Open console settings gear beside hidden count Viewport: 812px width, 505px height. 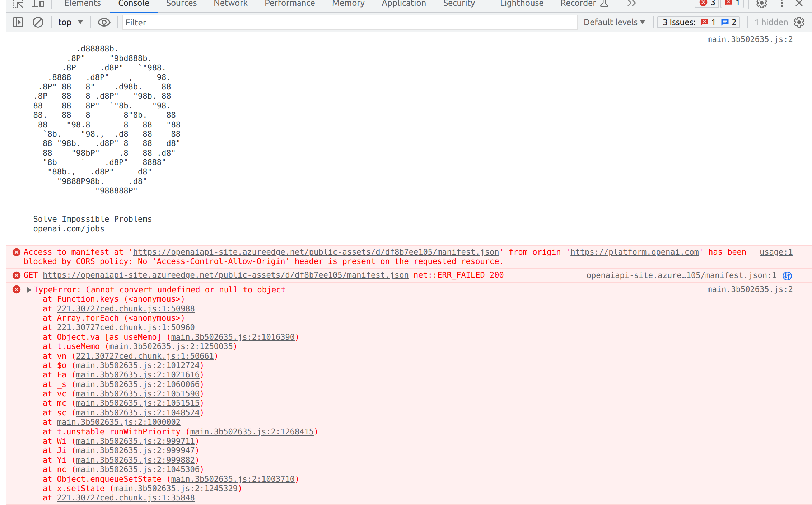tap(799, 22)
